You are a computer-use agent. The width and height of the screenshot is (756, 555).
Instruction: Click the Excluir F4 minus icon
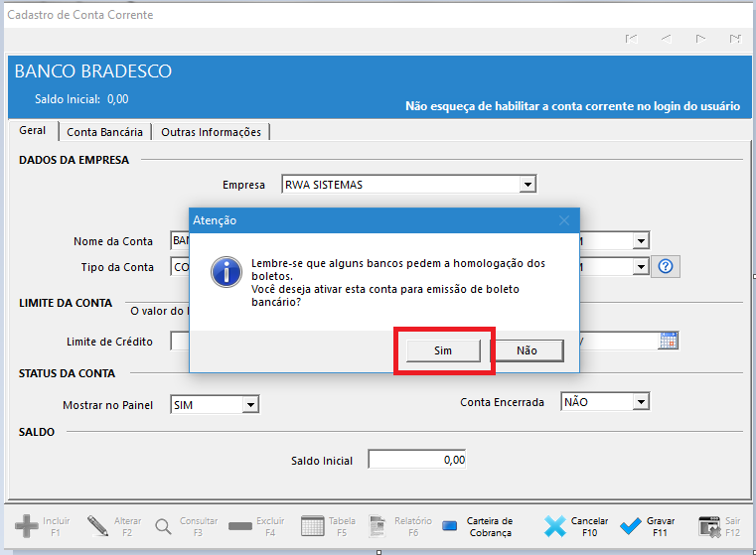240,526
